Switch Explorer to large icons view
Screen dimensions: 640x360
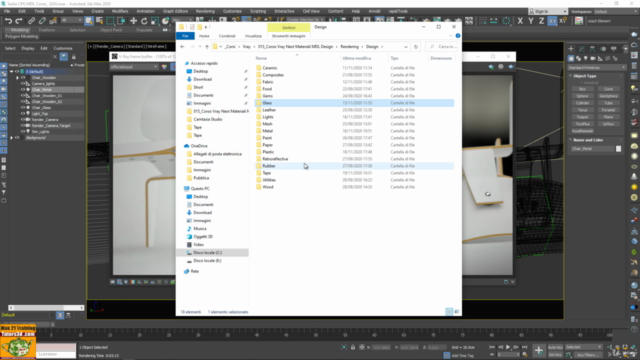point(457,312)
